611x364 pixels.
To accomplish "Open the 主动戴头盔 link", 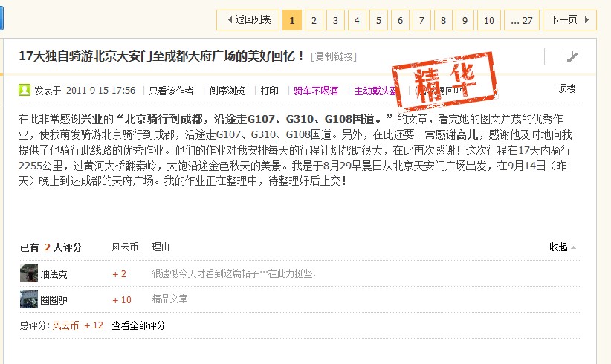I will (x=375, y=91).
